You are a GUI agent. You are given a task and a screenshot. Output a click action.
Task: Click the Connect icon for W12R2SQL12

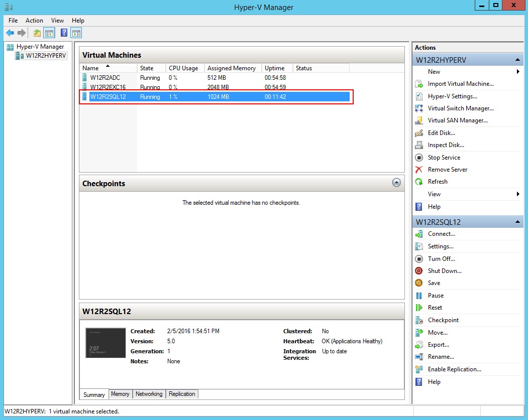(x=419, y=234)
